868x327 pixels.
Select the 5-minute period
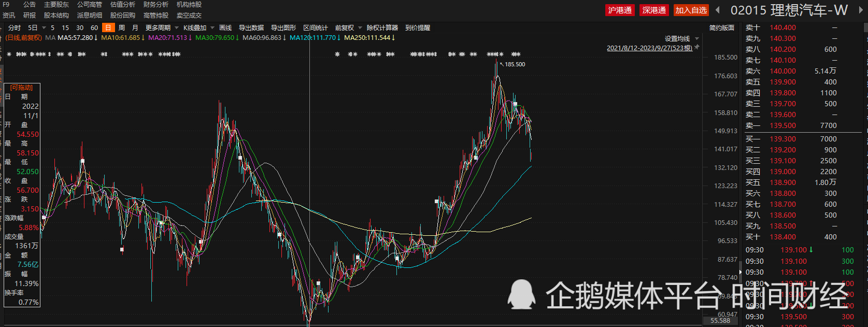(x=52, y=28)
